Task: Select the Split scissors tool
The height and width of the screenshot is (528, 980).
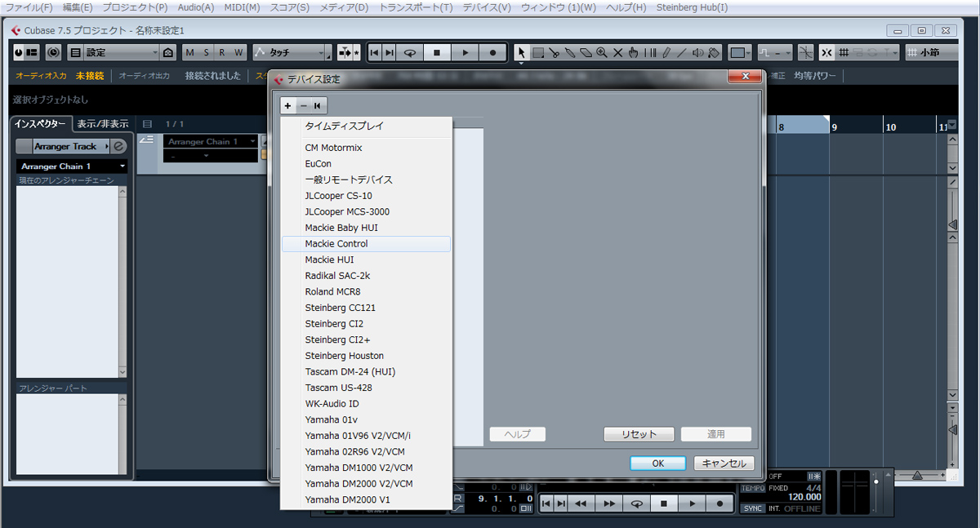Action: coord(555,52)
